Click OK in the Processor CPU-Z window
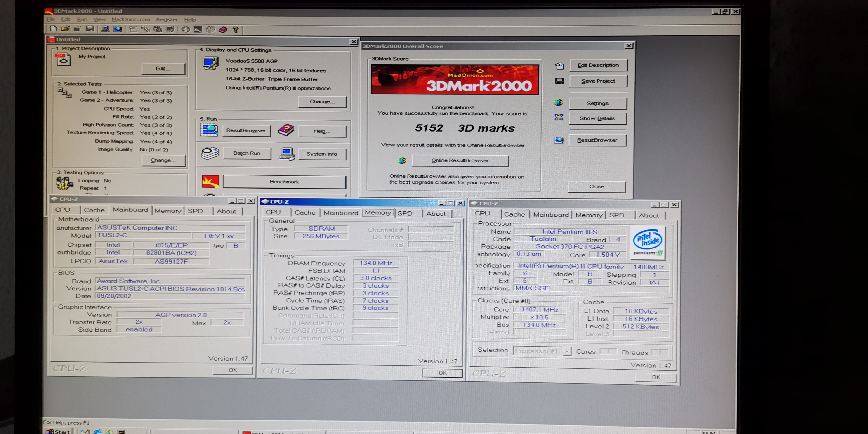The width and height of the screenshot is (868, 434). click(x=656, y=377)
